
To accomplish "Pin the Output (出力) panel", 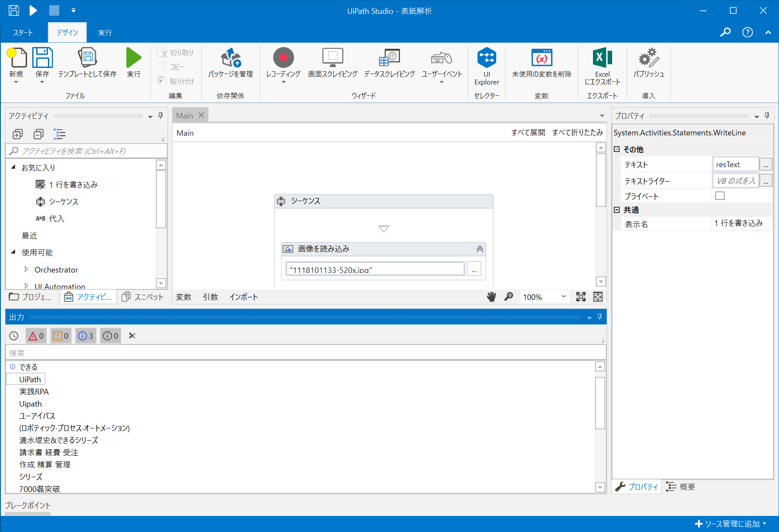I will 599,317.
